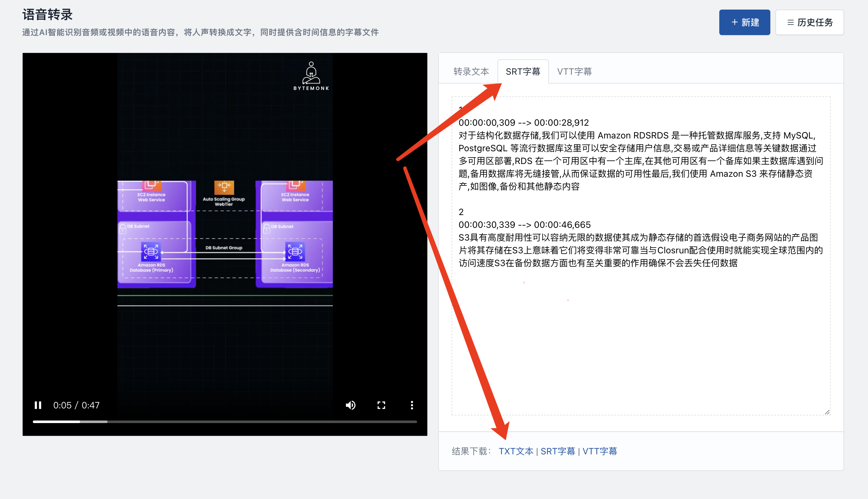Click inside the subtitle text area
The width and height of the screenshot is (868, 499).
tap(641, 256)
